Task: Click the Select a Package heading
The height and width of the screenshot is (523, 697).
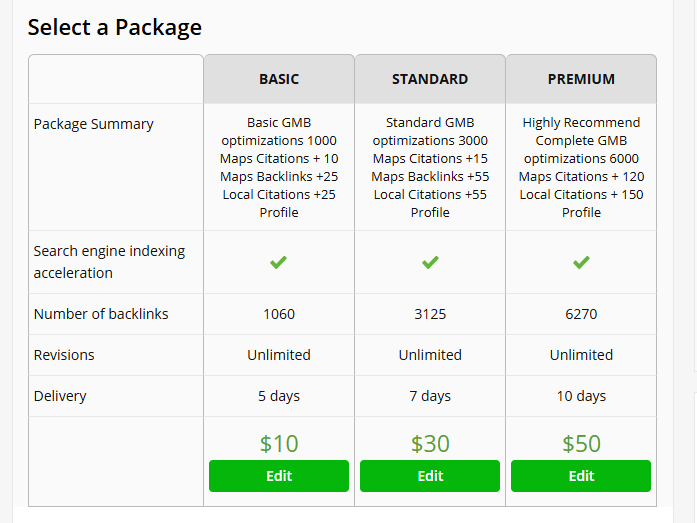Action: click(x=114, y=27)
